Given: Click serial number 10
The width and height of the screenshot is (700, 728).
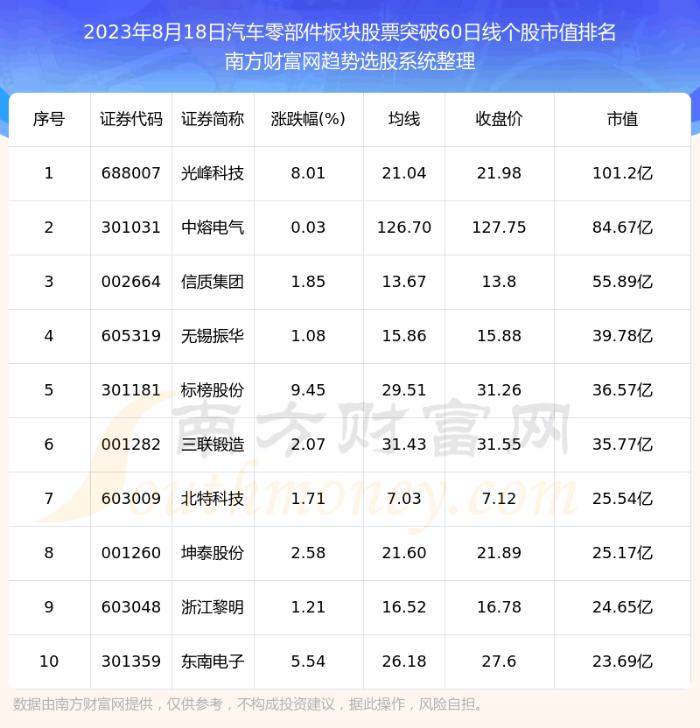Looking at the screenshot, I should (x=49, y=661).
